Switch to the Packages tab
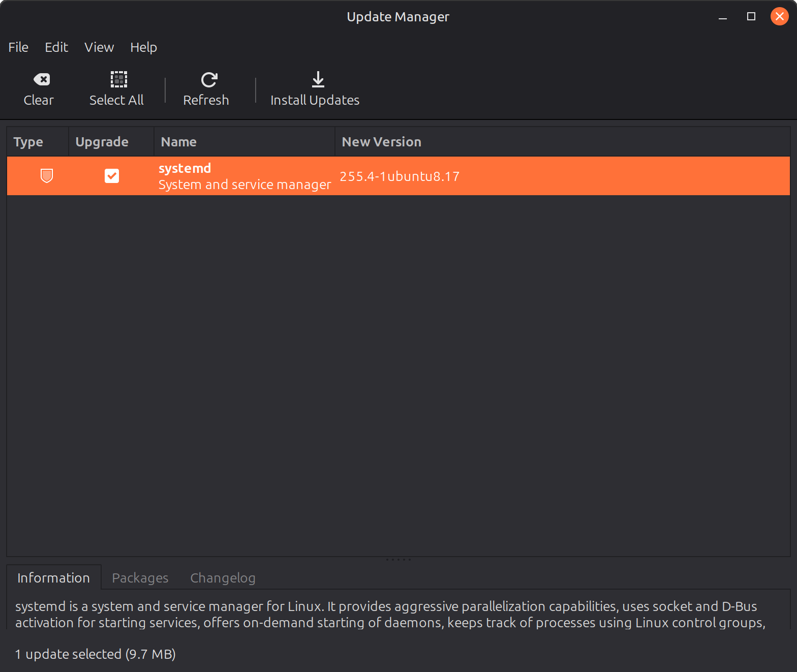The image size is (797, 672). [140, 578]
